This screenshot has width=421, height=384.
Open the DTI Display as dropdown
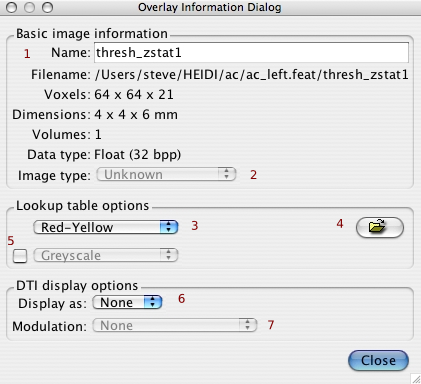coord(127,302)
